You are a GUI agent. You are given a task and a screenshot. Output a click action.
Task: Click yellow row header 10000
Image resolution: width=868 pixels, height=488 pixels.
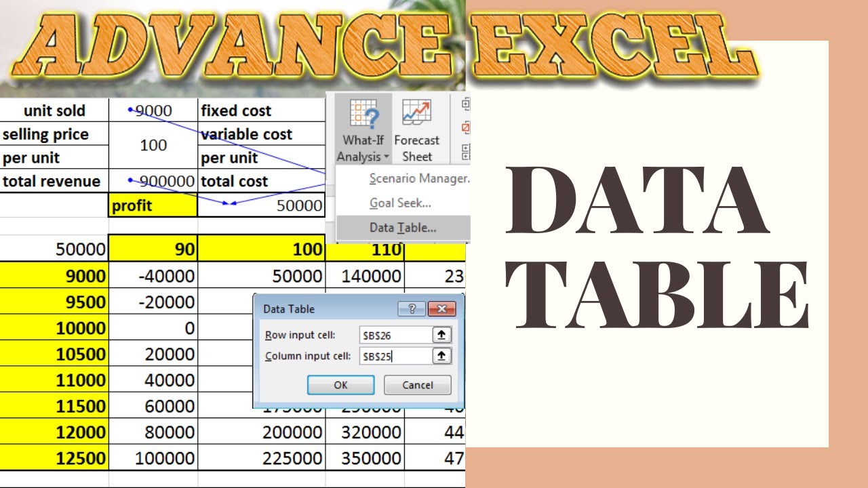click(x=54, y=328)
